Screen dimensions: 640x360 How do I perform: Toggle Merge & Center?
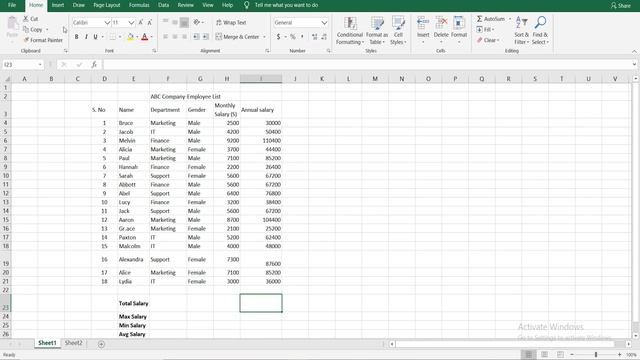(238, 37)
